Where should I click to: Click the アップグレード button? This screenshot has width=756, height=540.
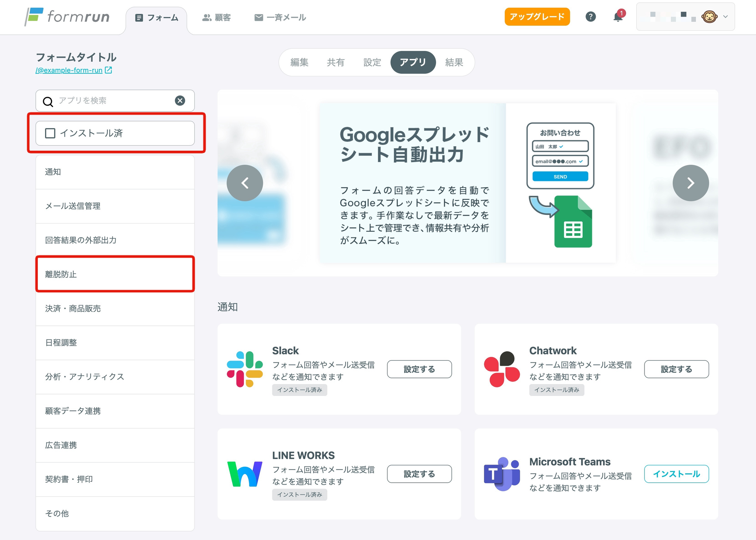tap(537, 17)
